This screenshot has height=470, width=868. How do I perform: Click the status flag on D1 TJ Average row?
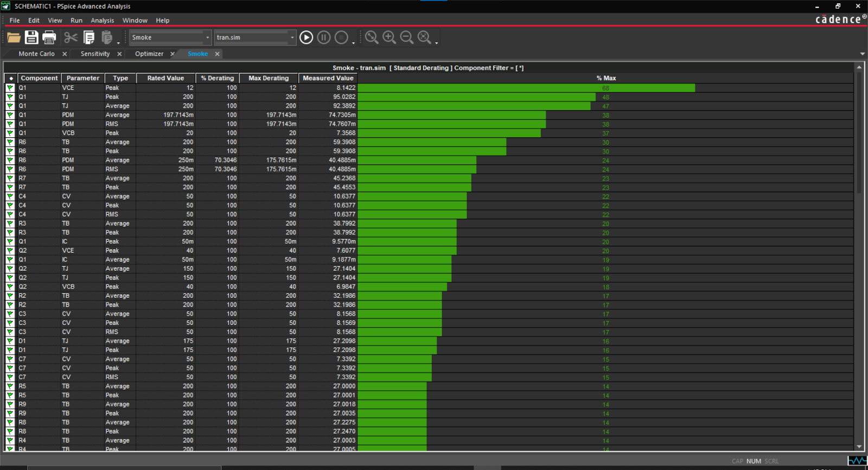(10, 341)
